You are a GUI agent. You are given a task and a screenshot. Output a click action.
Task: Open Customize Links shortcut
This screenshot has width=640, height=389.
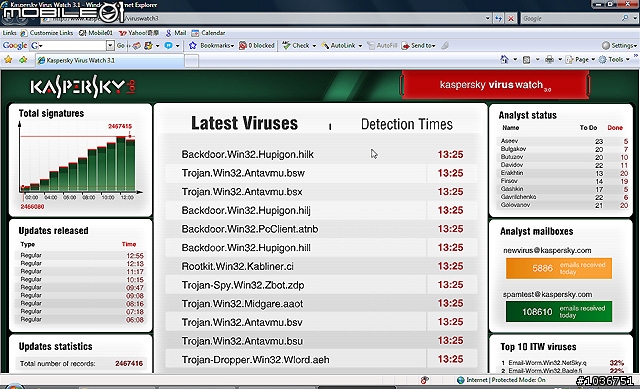click(x=47, y=33)
